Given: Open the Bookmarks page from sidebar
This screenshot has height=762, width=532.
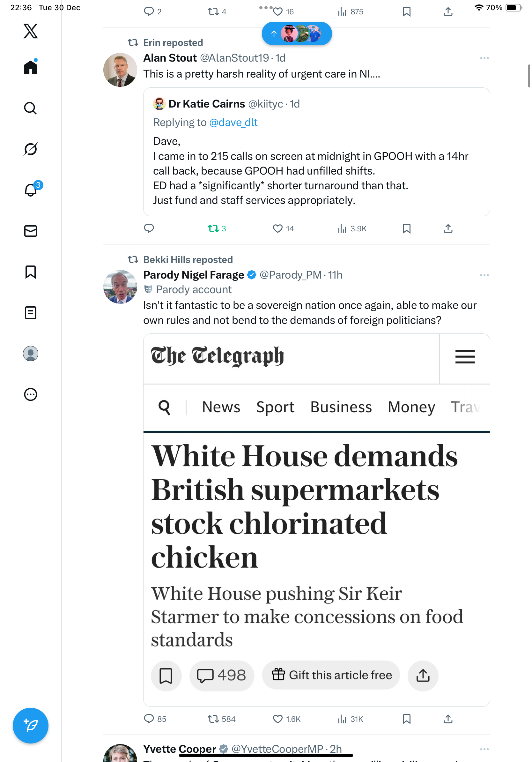Looking at the screenshot, I should click(31, 272).
